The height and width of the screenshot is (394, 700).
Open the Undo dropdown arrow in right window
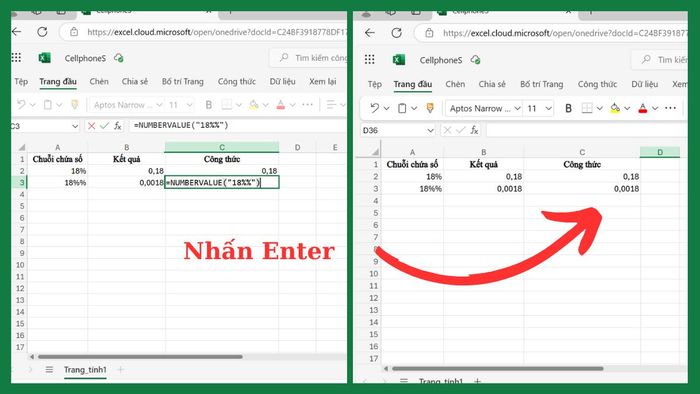[386, 108]
